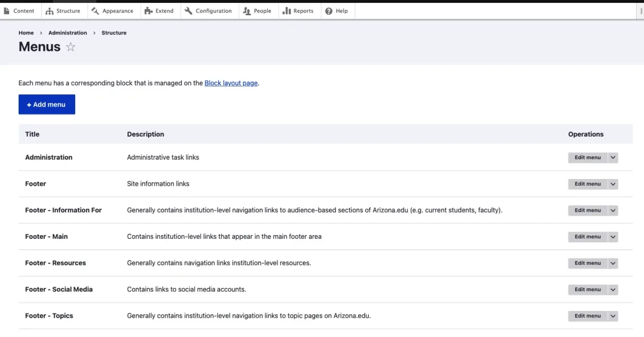Click the Extend puzzle piece icon
644x337 pixels.
[x=148, y=11]
